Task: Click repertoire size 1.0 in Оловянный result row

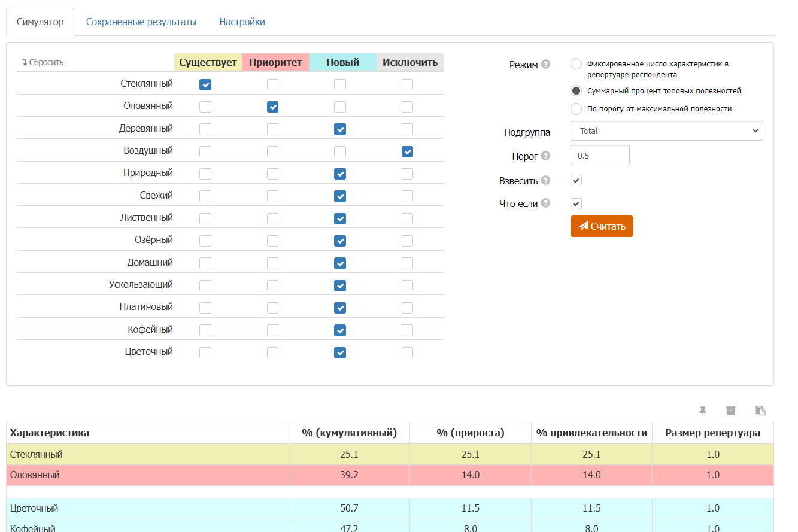Action: pos(713,475)
